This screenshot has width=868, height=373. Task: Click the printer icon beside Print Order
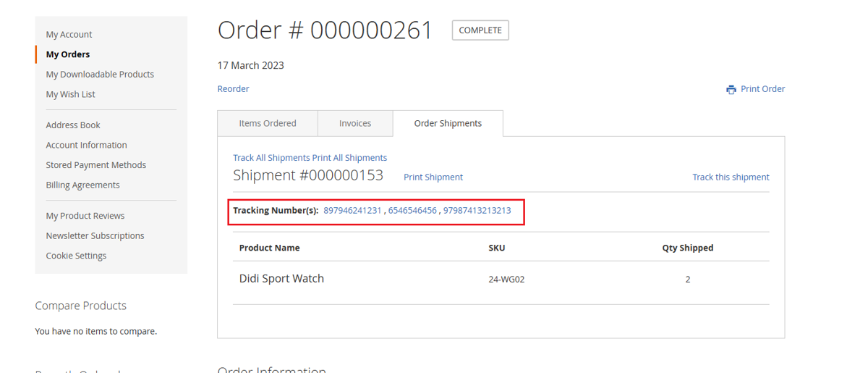tap(731, 89)
